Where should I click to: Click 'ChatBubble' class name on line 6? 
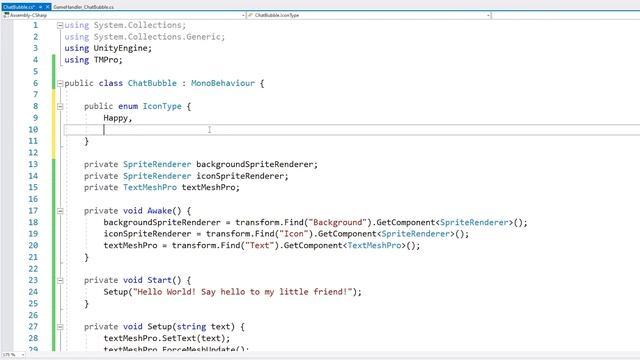coord(152,83)
